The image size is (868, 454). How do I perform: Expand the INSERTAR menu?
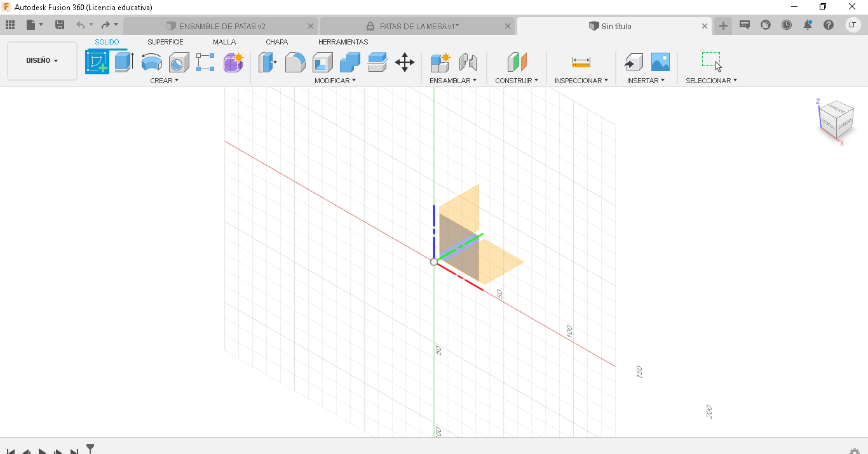[646, 81]
